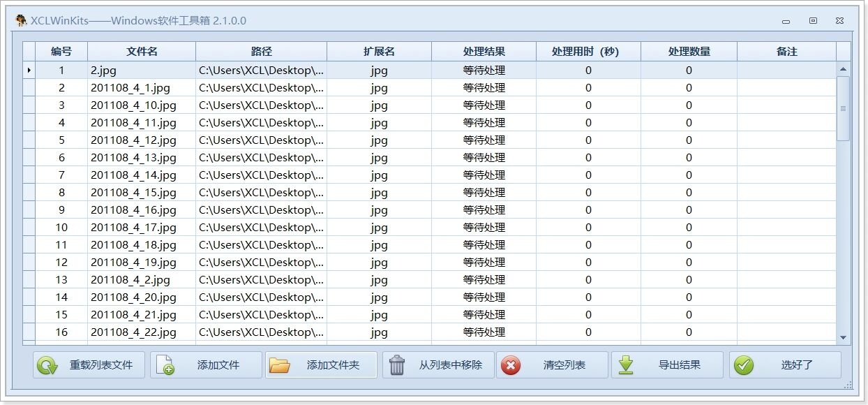Click the green reload icon on 重载列表文件
868x405 pixels.
click(x=47, y=365)
